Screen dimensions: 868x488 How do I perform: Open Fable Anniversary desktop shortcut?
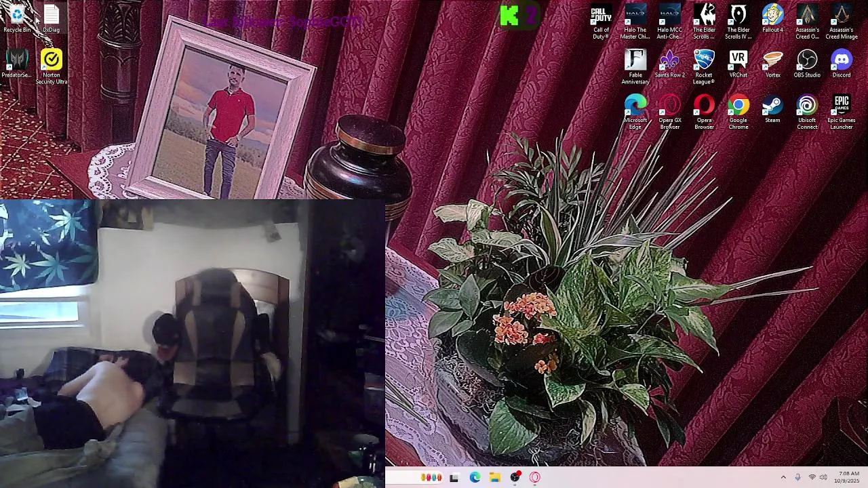(x=635, y=66)
